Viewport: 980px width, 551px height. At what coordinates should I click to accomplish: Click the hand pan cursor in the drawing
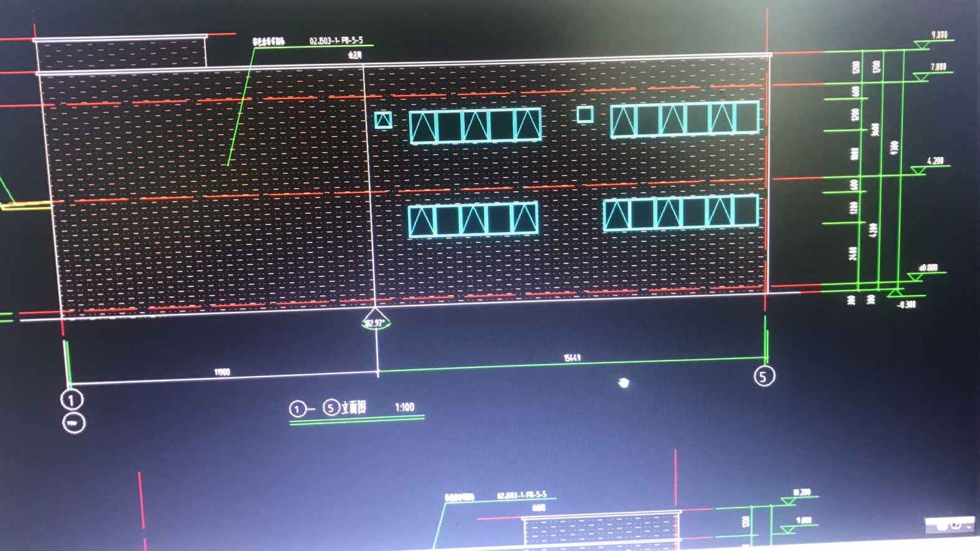(624, 382)
